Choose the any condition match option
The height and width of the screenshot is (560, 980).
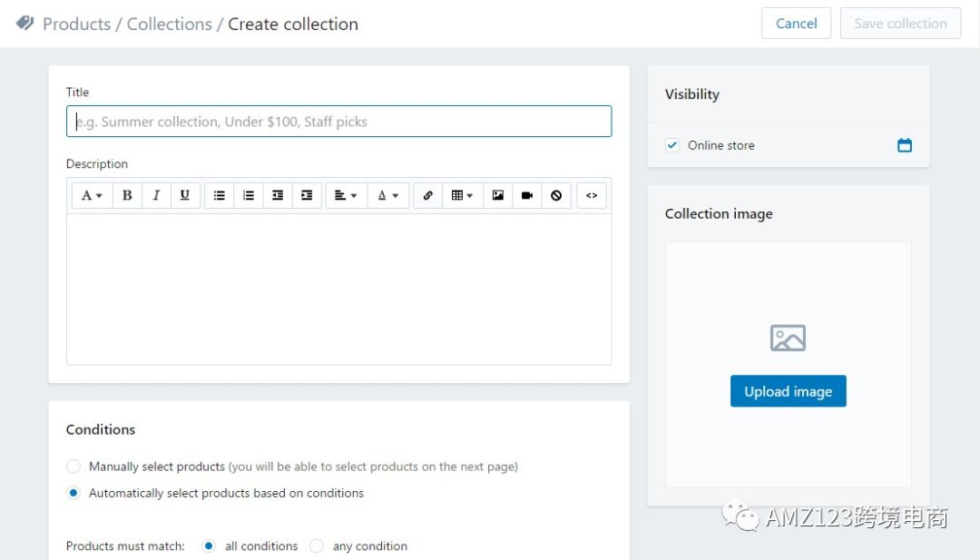point(317,545)
